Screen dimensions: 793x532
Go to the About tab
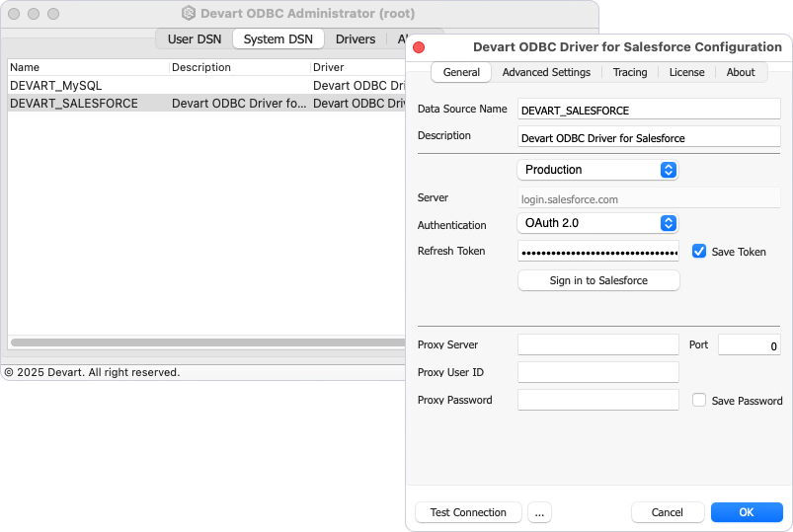click(x=741, y=72)
